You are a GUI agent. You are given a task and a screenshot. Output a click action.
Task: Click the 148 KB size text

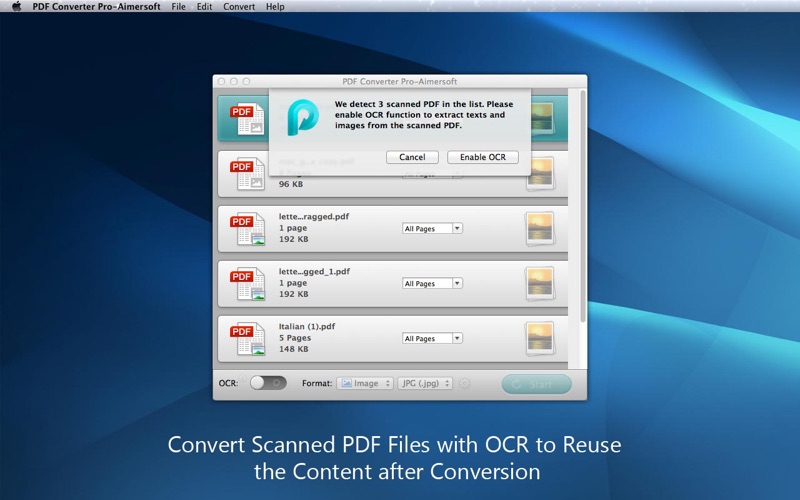pyautogui.click(x=293, y=349)
